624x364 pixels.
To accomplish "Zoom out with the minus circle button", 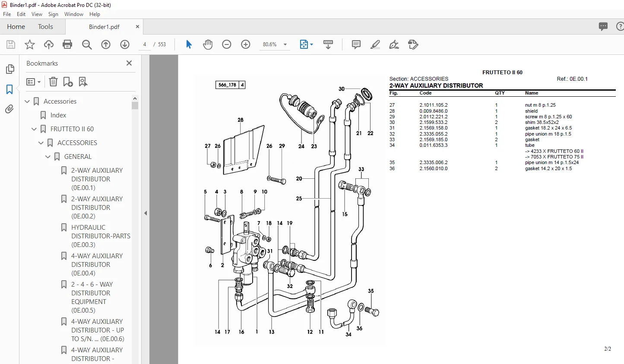I will (227, 44).
